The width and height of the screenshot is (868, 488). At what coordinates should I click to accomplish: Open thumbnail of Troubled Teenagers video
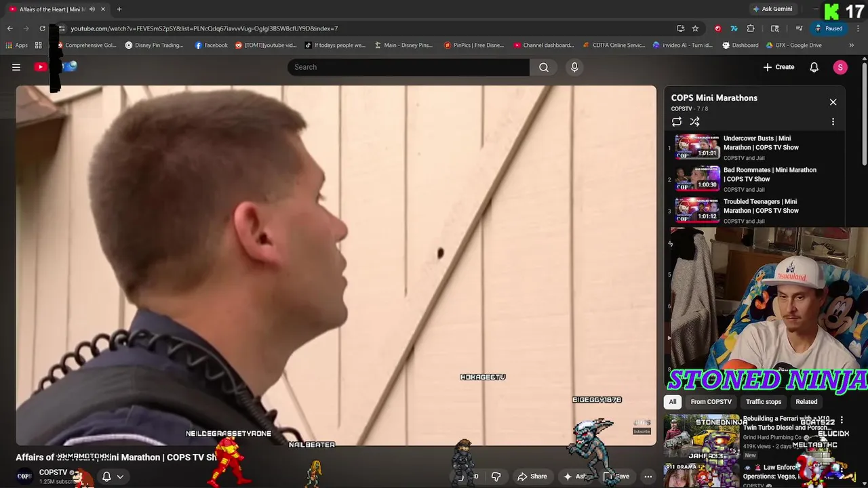tap(697, 211)
